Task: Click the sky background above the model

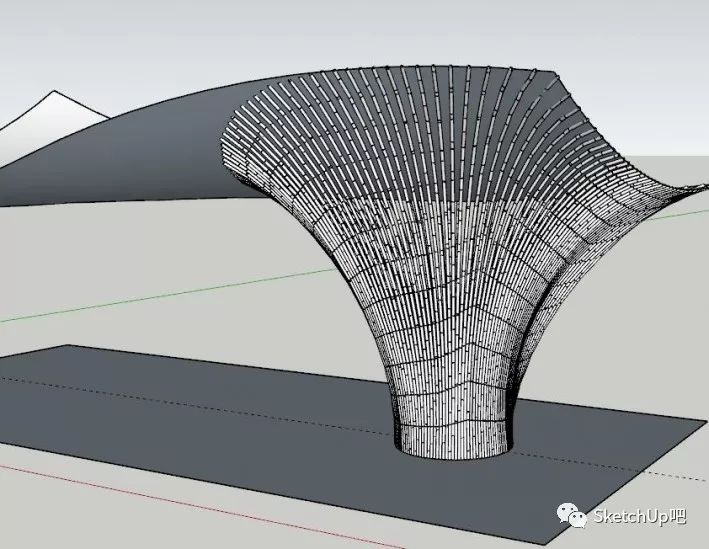Action: [x=353, y=32]
